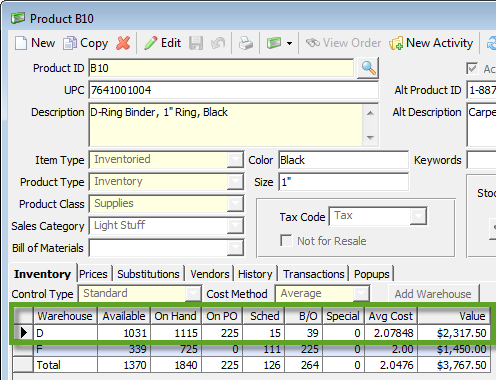Click the Keywords input field
Image resolution: width=496 pixels, height=380 pixels.
[481, 160]
